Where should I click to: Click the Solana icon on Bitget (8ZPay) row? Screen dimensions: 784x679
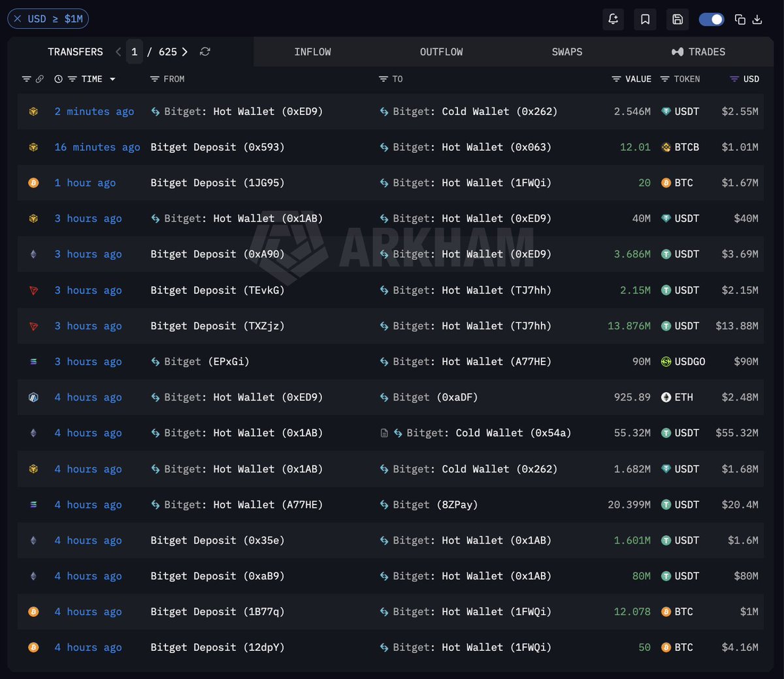tap(33, 505)
